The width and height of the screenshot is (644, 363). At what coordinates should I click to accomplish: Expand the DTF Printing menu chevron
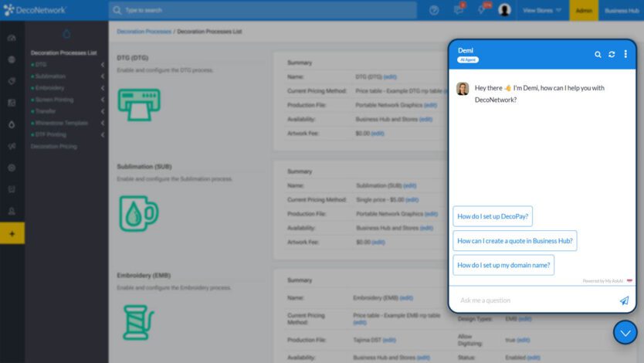(x=102, y=134)
